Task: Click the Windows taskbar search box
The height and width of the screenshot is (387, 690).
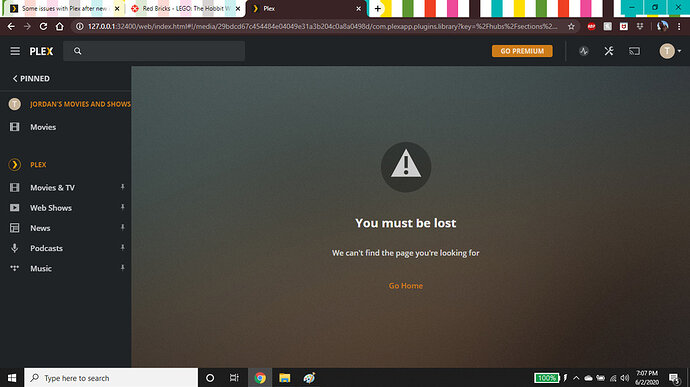Action: click(111, 378)
